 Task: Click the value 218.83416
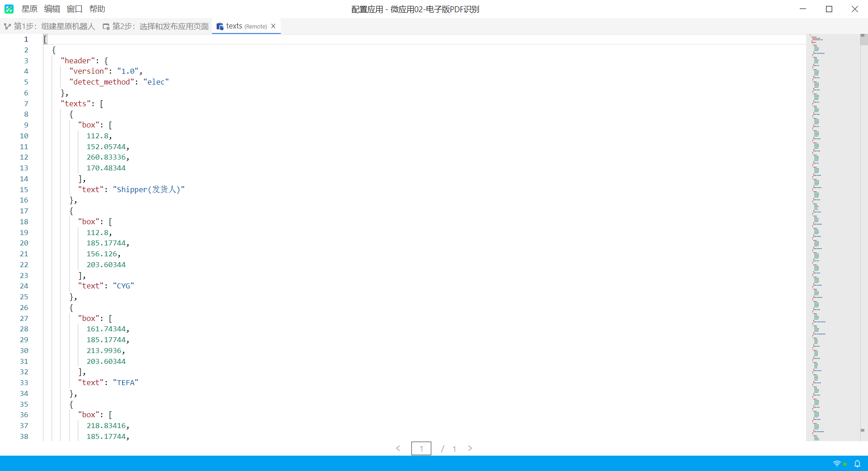(x=106, y=426)
